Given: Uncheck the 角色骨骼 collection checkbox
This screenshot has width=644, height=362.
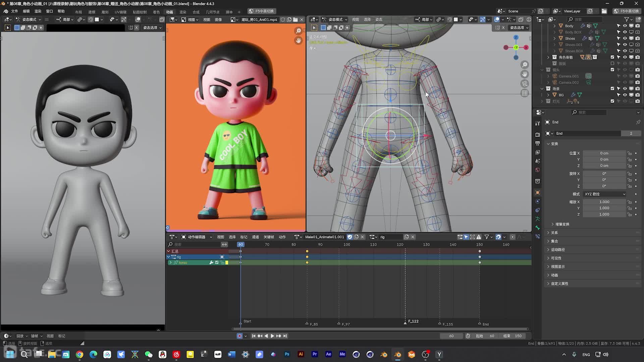Looking at the screenshot, I should pyautogui.click(x=612, y=57).
